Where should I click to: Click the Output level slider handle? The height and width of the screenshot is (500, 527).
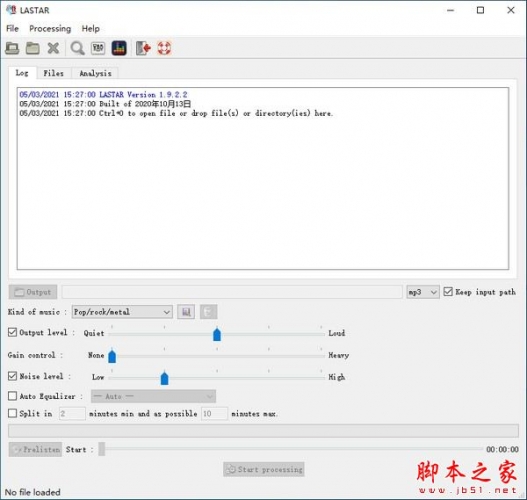tap(217, 334)
